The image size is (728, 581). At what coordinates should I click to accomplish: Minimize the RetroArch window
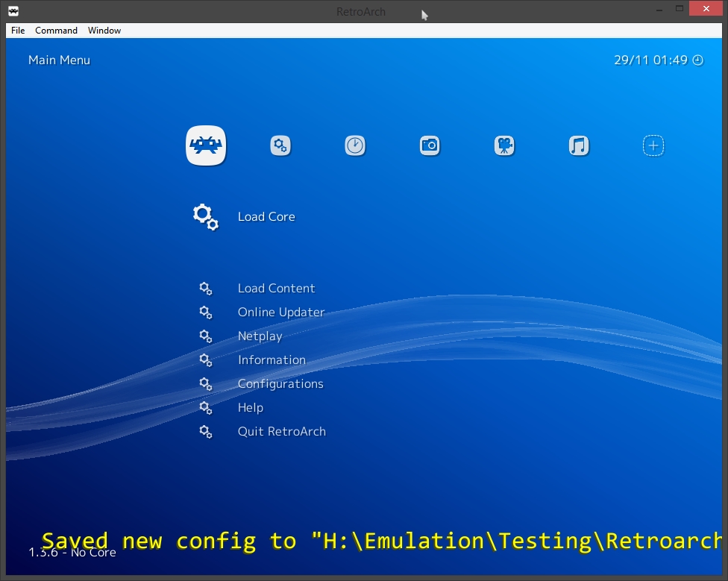pyautogui.click(x=659, y=9)
